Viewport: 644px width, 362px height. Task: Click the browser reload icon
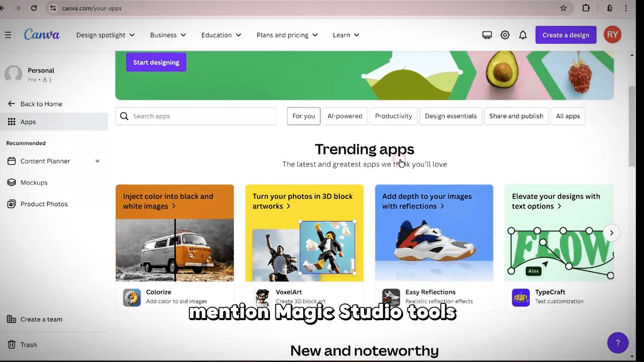34,8
